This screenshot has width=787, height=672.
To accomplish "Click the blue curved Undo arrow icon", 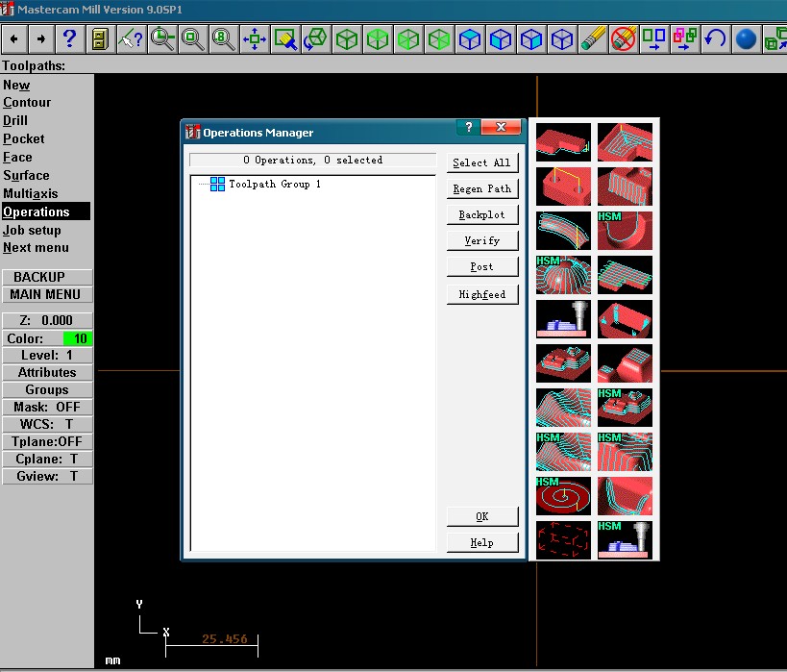I will (715, 38).
